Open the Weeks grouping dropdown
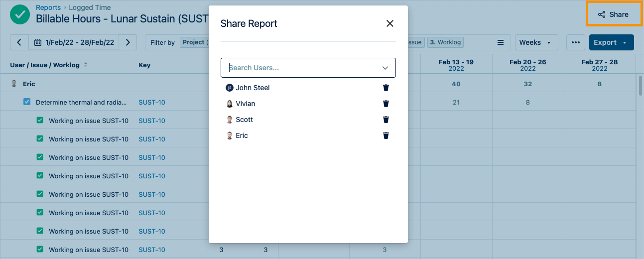This screenshot has width=644, height=259. click(x=535, y=42)
